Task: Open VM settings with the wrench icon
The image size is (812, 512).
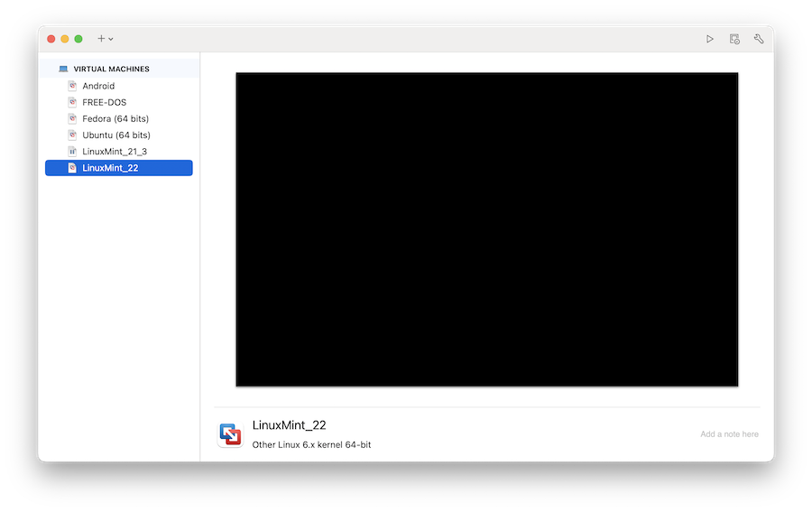Action: click(759, 39)
